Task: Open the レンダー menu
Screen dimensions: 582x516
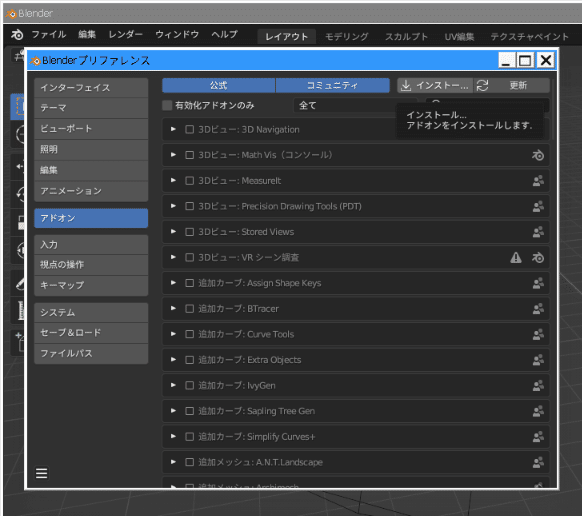Action: click(x=125, y=35)
